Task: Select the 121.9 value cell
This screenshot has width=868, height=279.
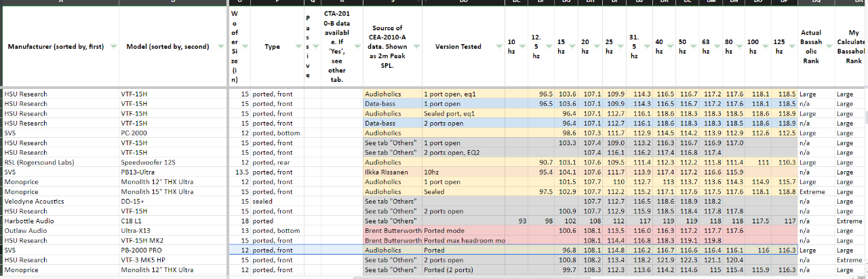Action: tap(663, 260)
